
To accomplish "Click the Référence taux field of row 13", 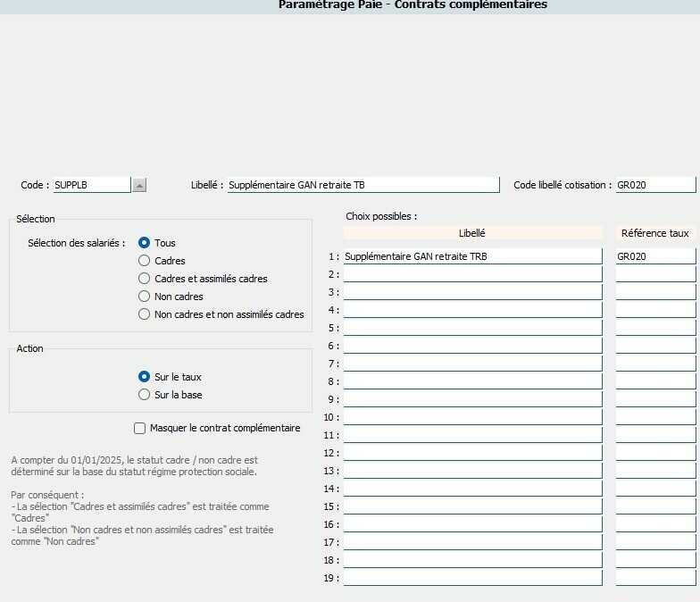I will coord(655,471).
